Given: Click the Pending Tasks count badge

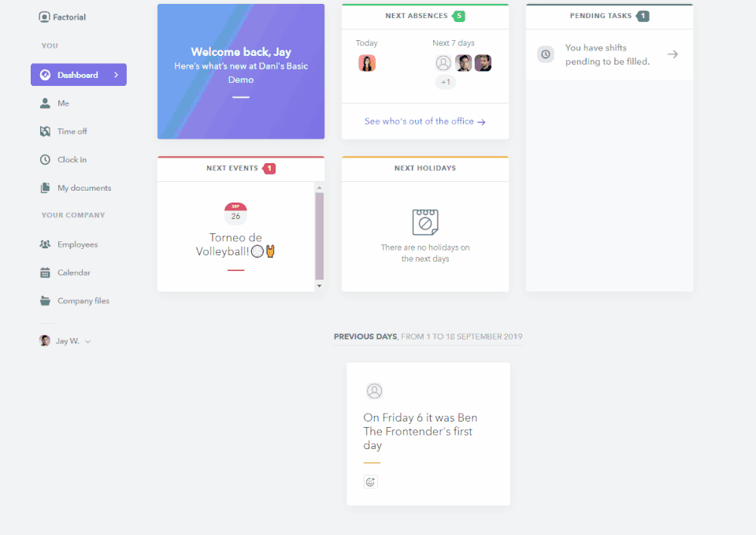Looking at the screenshot, I should (x=643, y=16).
